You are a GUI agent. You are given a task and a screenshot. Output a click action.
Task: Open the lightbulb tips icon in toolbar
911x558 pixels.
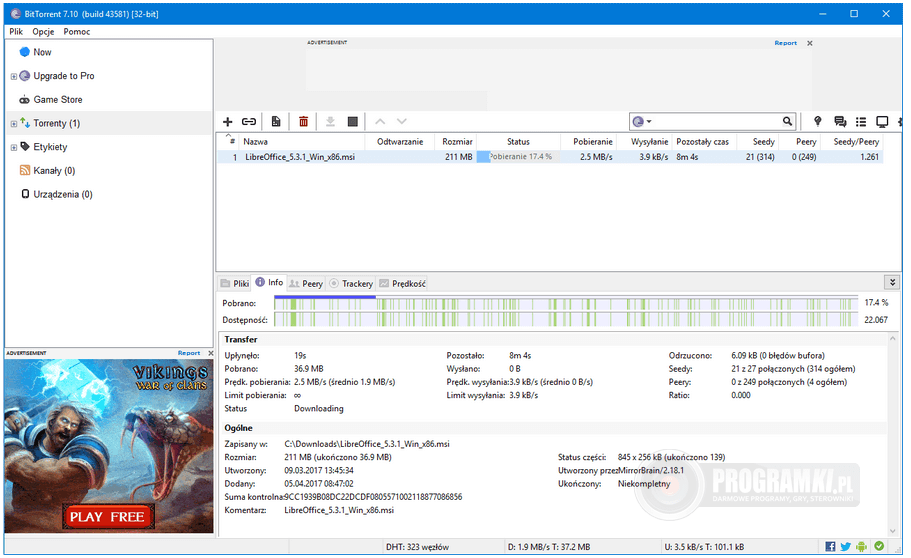pyautogui.click(x=817, y=121)
